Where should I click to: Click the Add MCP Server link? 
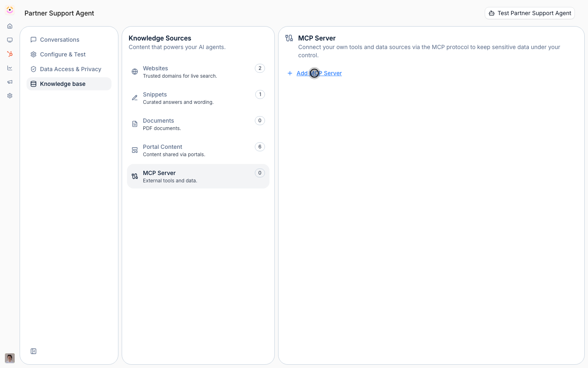pos(319,73)
